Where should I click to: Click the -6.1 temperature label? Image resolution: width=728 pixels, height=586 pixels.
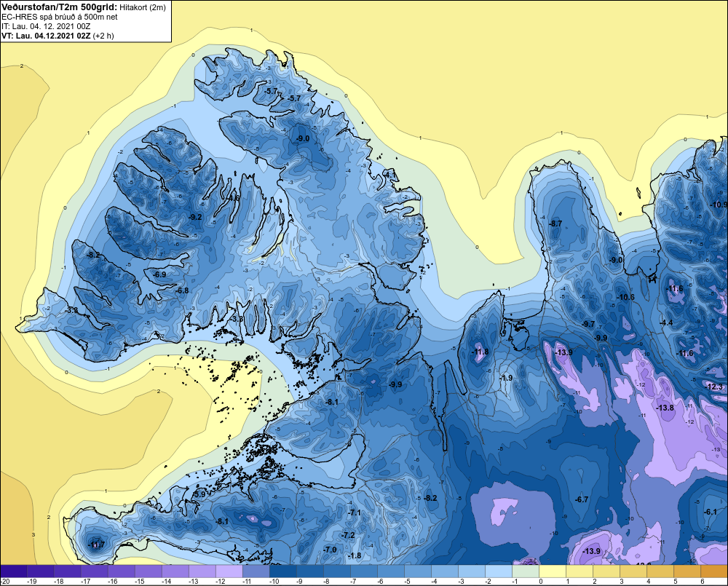pyautogui.click(x=711, y=512)
